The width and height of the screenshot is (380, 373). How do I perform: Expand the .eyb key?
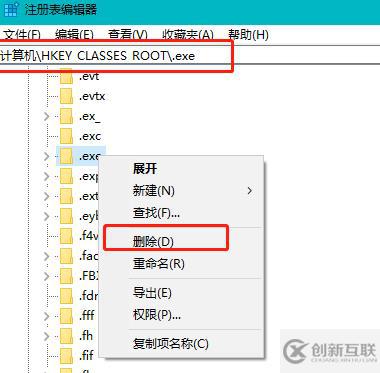[47, 216]
